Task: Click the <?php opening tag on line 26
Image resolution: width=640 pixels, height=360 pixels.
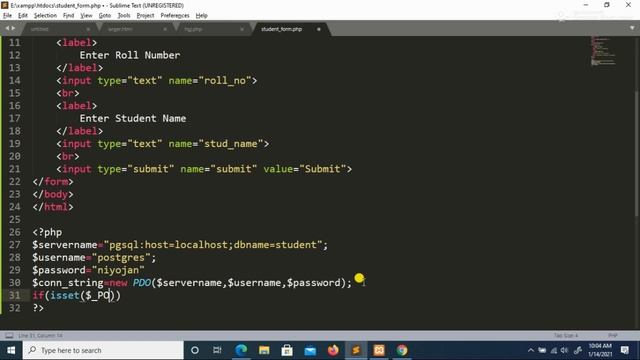Action: 47,232
